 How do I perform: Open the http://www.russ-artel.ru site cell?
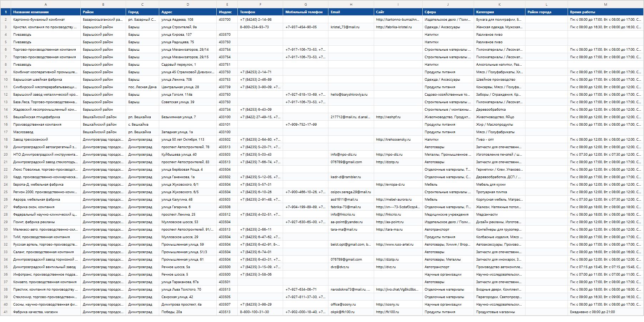point(398,245)
